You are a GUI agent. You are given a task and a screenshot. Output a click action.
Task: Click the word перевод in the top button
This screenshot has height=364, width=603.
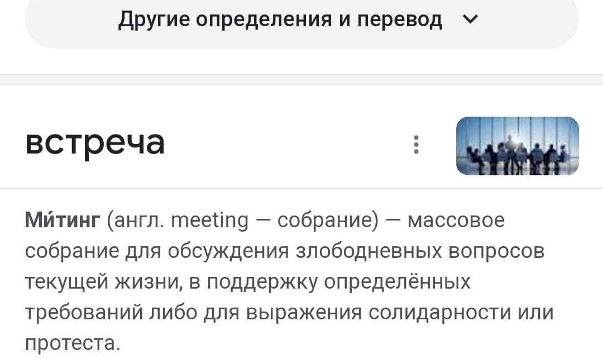(x=400, y=20)
